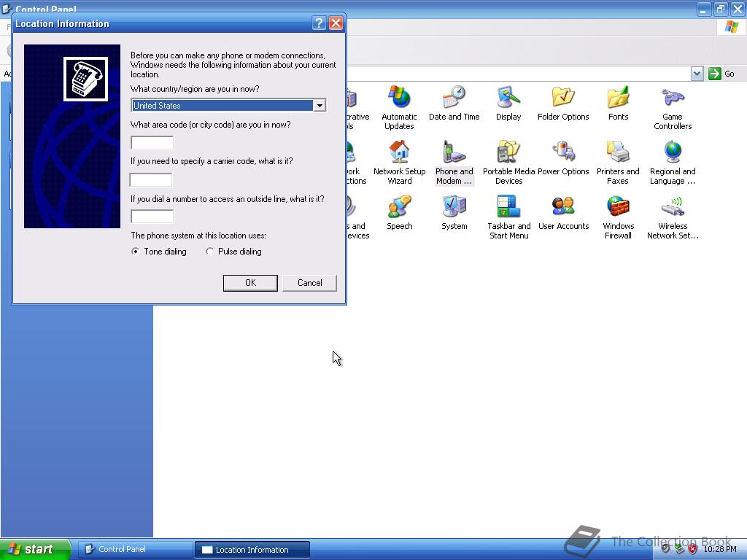Open the Automatic Updates icon

click(399, 97)
